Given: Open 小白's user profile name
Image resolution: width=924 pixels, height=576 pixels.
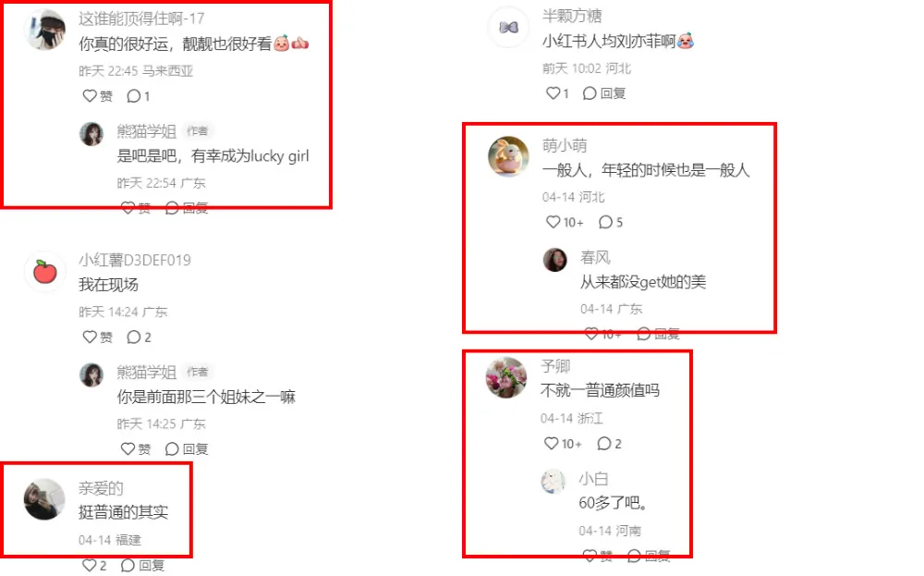Looking at the screenshot, I should [593, 479].
